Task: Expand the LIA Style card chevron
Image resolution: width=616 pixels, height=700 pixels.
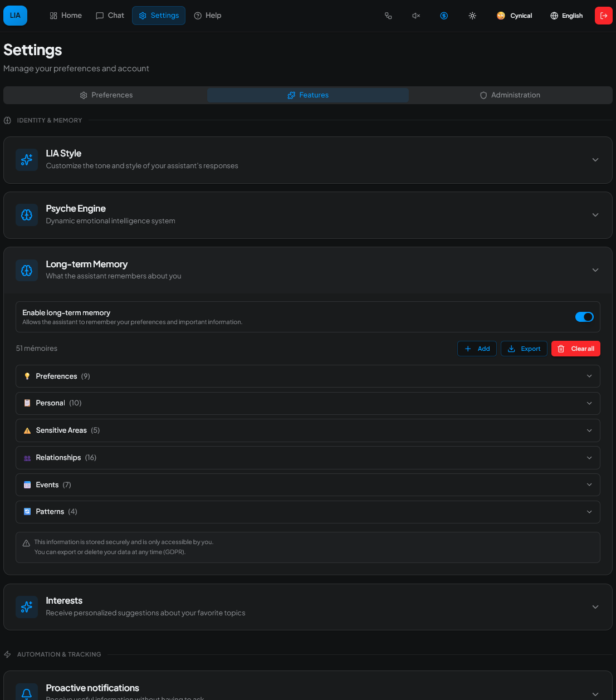Action: (x=595, y=160)
